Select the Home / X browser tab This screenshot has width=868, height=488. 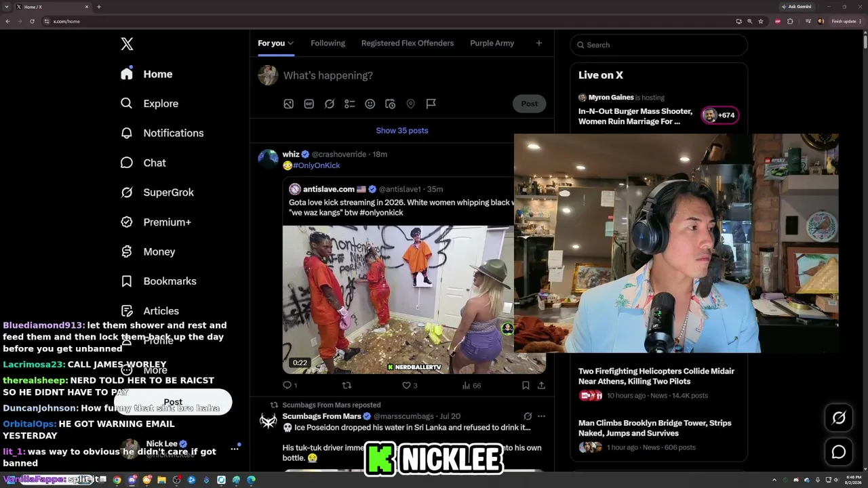click(x=53, y=7)
